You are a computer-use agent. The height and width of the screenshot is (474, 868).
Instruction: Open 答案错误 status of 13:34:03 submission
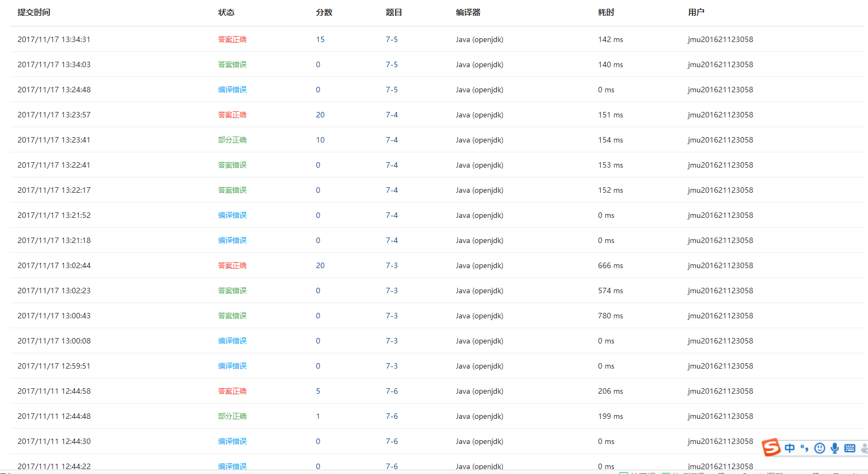click(x=232, y=64)
